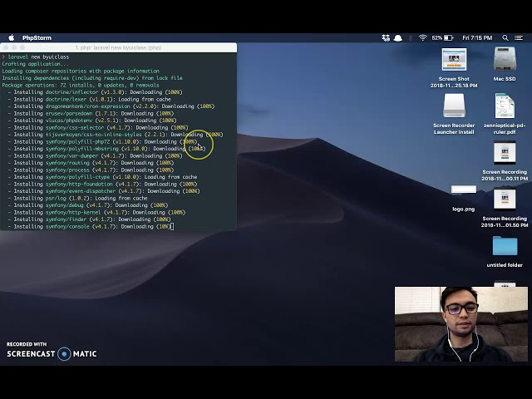Click the erusev/parsedown install line
532x399 pixels.
click(x=91, y=114)
